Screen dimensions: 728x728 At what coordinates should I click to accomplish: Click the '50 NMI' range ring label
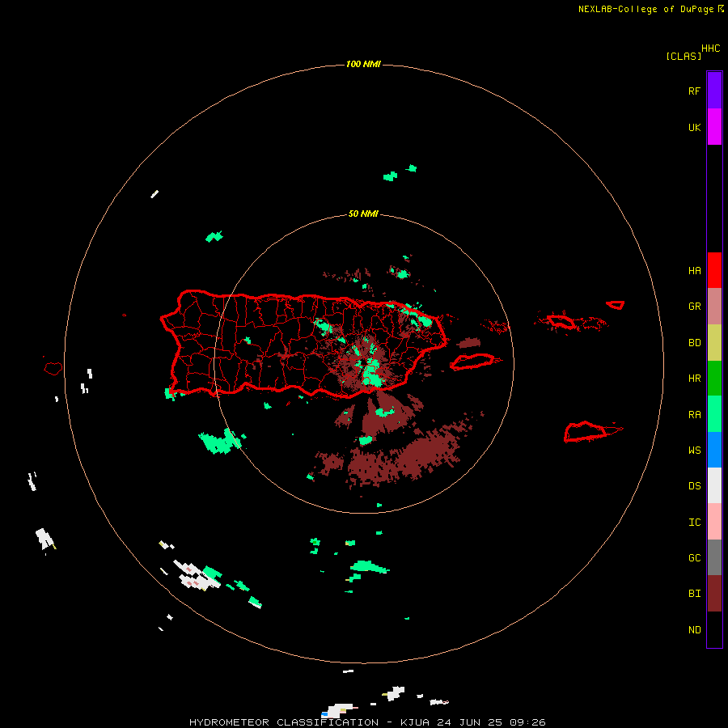(363, 214)
